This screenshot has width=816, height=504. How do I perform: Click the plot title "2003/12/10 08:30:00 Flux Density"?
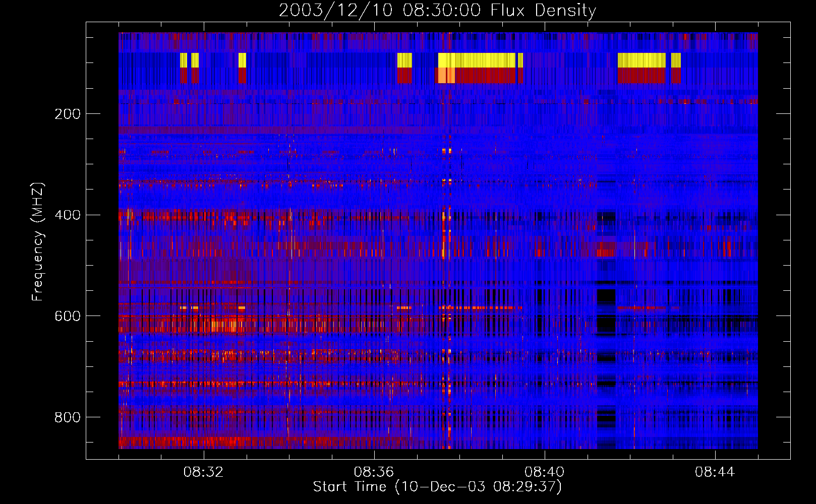click(437, 10)
